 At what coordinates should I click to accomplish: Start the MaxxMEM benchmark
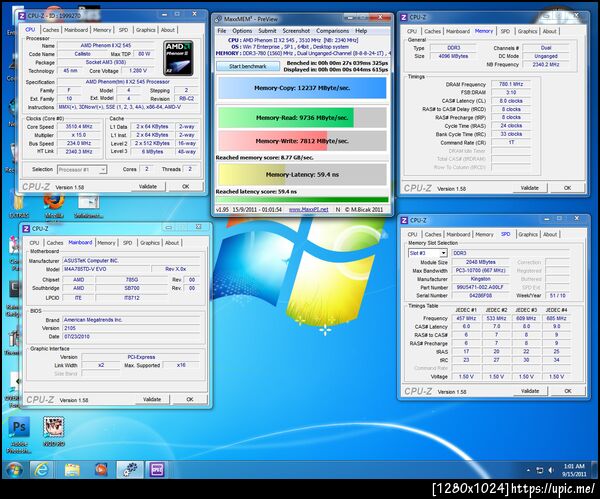(x=248, y=66)
